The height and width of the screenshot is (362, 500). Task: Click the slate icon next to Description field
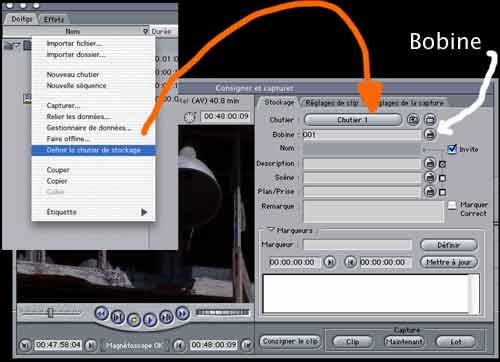coord(430,163)
